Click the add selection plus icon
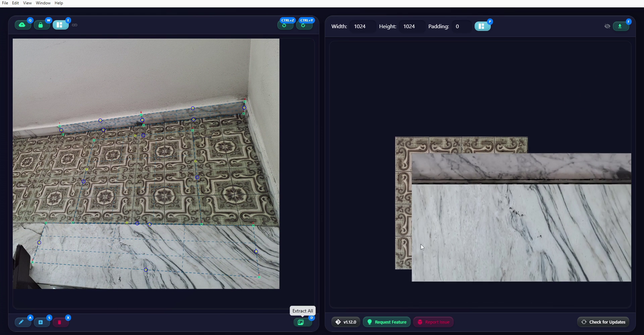This screenshot has width=644, height=335. click(41, 322)
